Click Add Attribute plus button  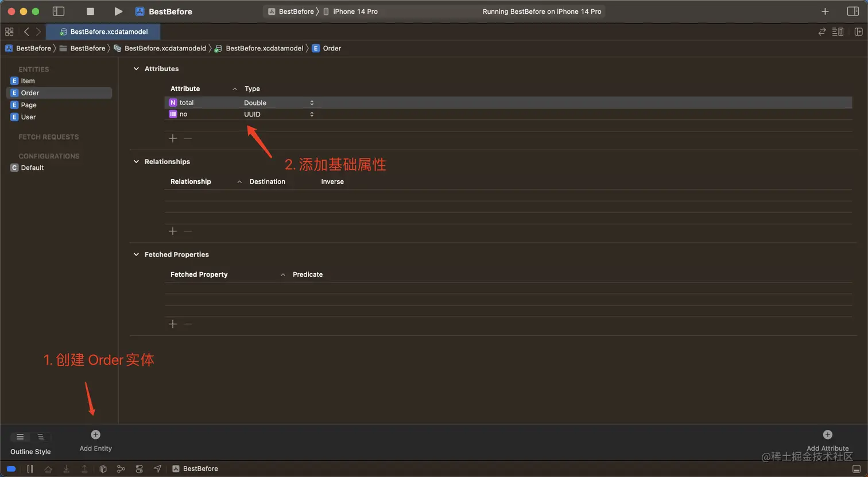(827, 435)
